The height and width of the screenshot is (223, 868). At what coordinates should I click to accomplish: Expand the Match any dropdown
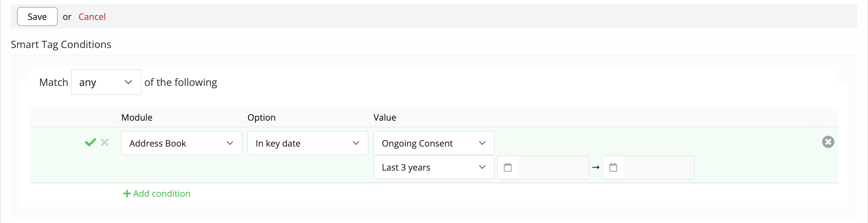coord(106,82)
